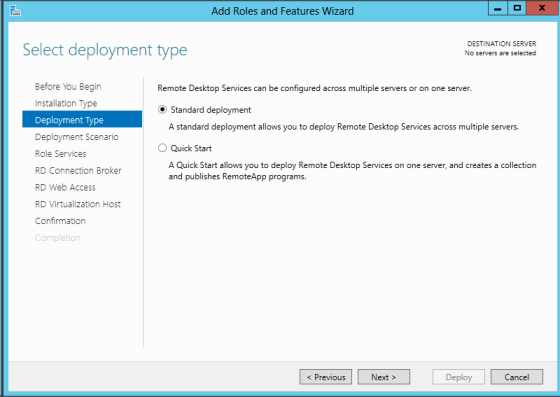
Task: Select the Standard deployment radio button
Action: 162,110
